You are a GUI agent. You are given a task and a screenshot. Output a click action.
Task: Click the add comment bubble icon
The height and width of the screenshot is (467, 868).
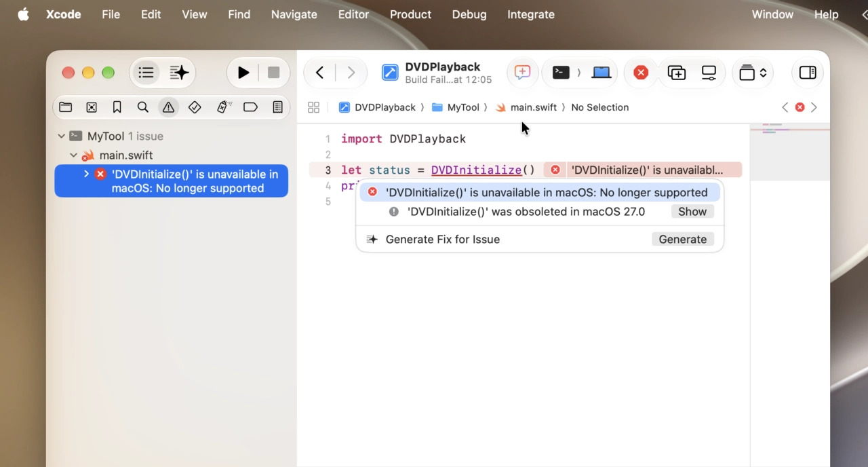(522, 73)
